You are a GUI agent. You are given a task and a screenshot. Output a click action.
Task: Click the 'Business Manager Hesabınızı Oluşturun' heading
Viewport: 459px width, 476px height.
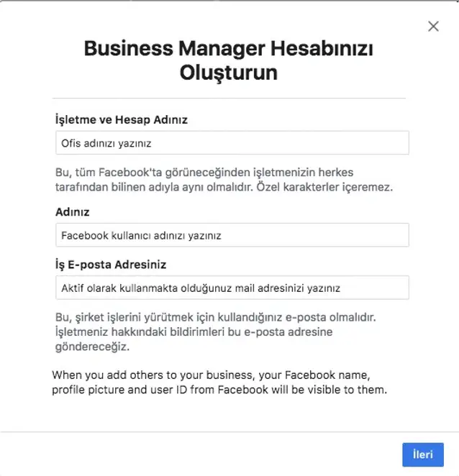pos(229,60)
